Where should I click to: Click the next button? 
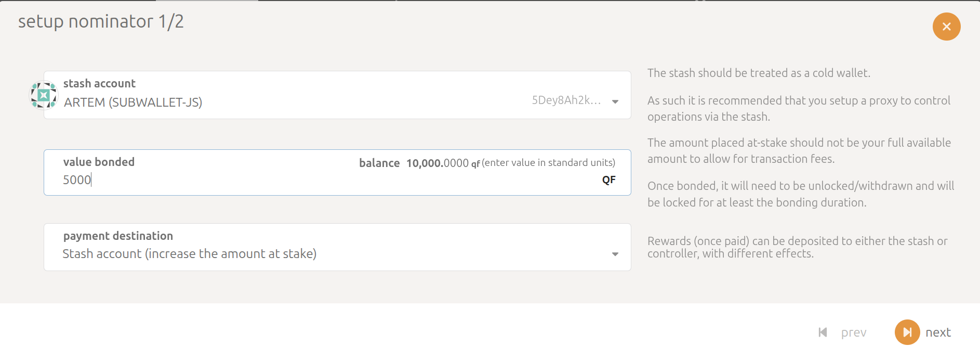(937, 332)
